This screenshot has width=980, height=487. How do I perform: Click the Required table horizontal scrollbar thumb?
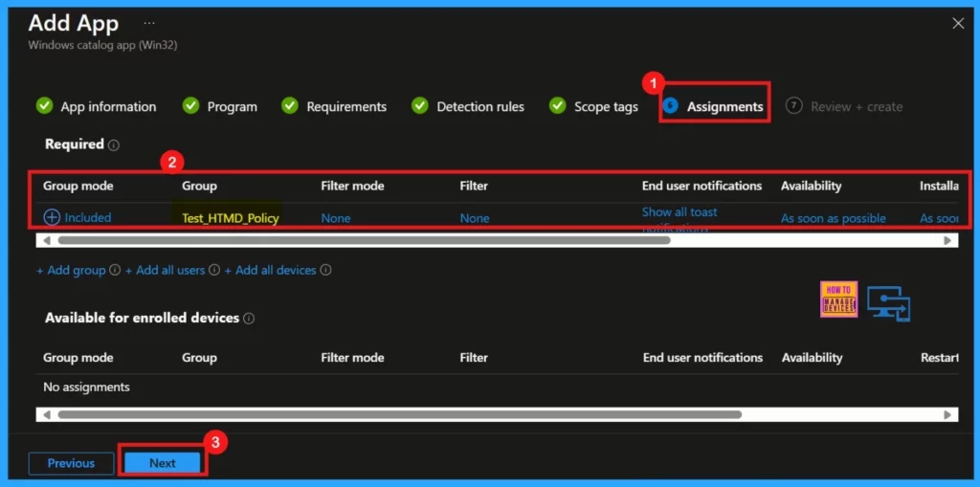pyautogui.click(x=364, y=240)
